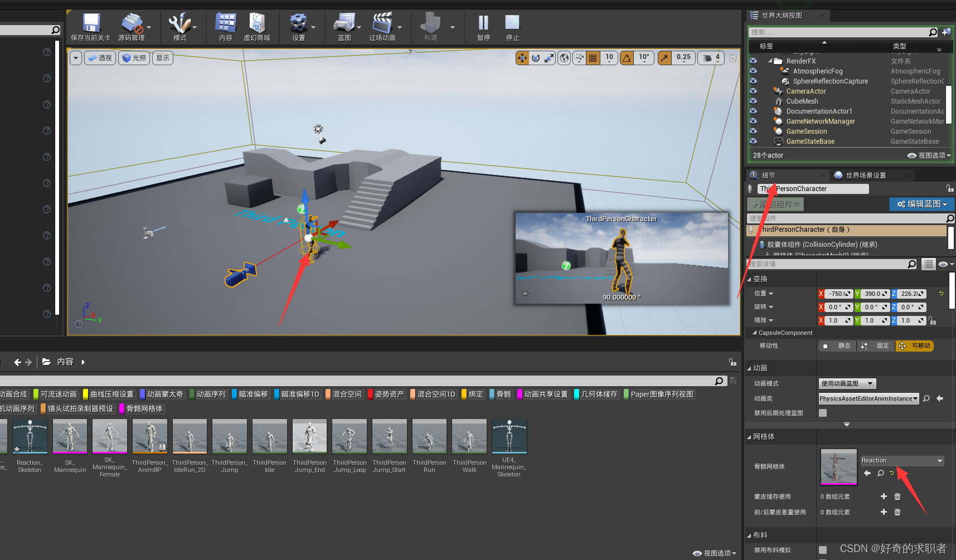956x560 pixels.
Task: Open Source Control (源码管理) toolbar icon
Action: (x=132, y=27)
